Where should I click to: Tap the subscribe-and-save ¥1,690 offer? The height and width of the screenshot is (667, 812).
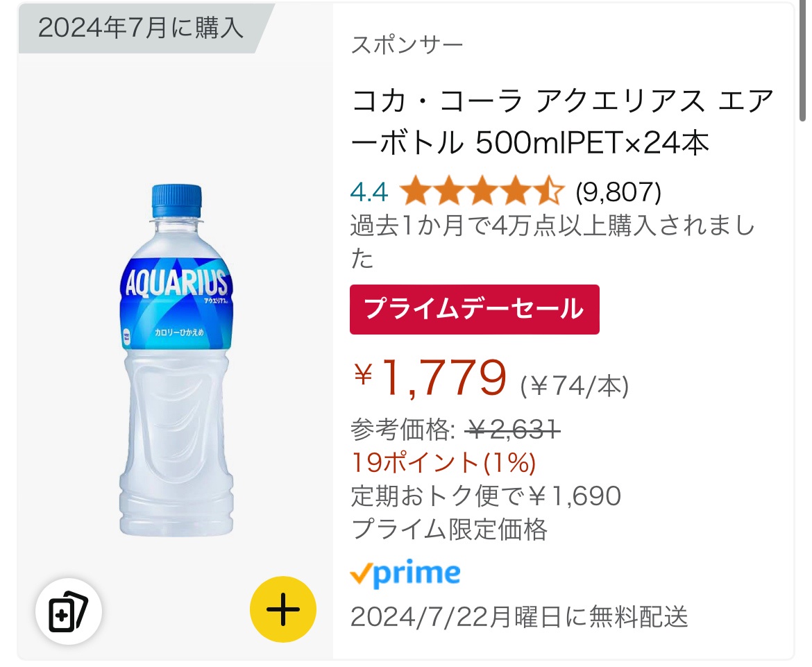pos(486,496)
